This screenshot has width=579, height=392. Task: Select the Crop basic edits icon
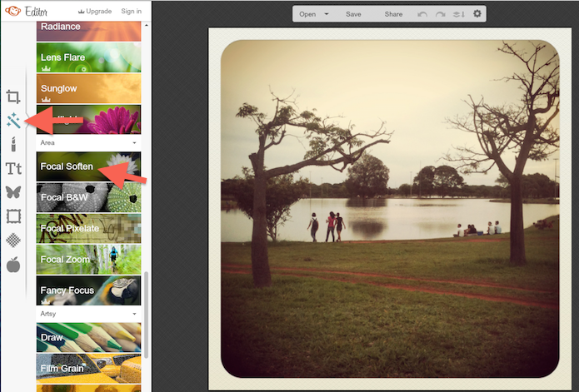[x=13, y=97]
